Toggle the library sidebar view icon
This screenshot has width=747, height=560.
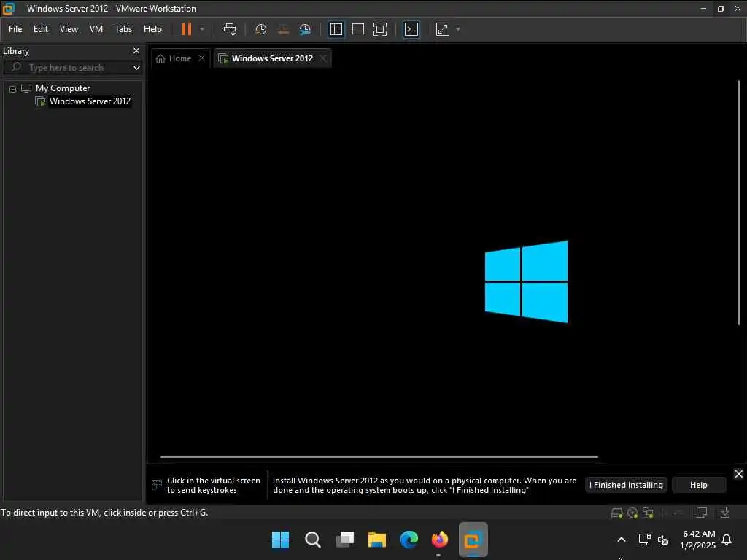(336, 29)
